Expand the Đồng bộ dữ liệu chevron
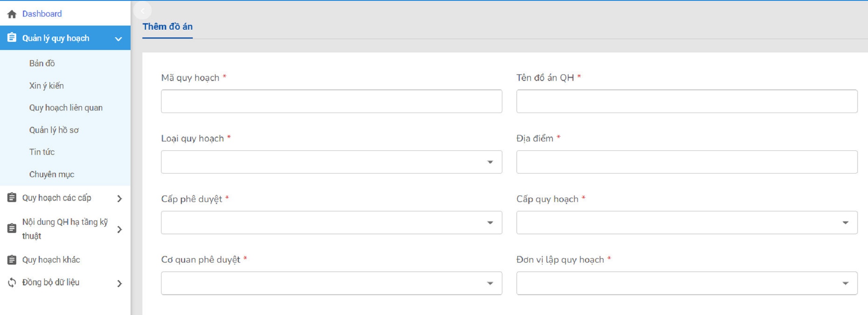The width and height of the screenshot is (868, 315). pyautogui.click(x=119, y=284)
